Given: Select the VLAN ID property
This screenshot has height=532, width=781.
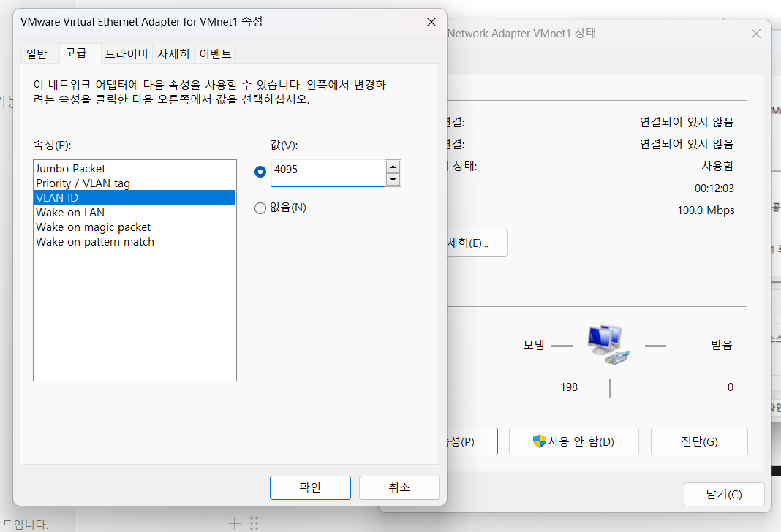Looking at the screenshot, I should click(135, 197).
